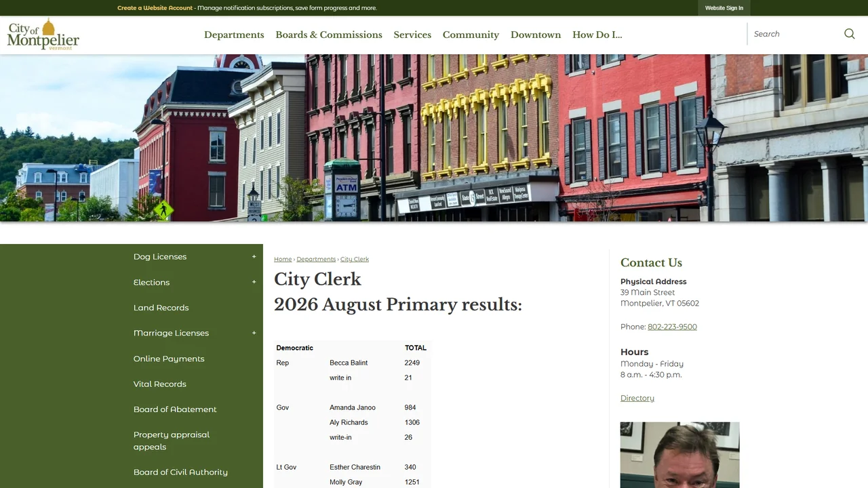Viewport: 868px width, 488px height.
Task: Click Create a Website Account link
Action: click(x=155, y=8)
